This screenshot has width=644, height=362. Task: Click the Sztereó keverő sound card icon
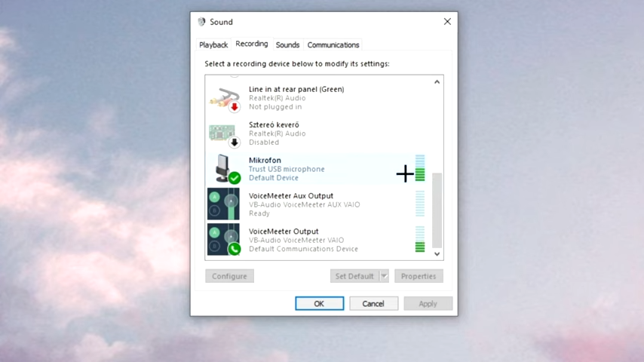click(224, 135)
